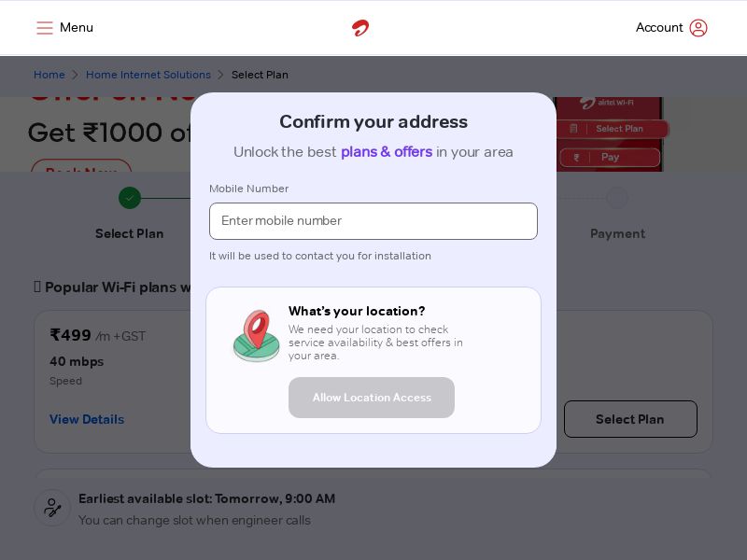Click the 'plans & offers' highlighted text
Viewport: 747px width, 560px height.
387,152
